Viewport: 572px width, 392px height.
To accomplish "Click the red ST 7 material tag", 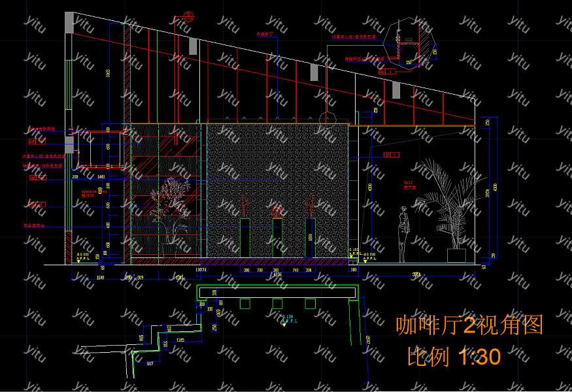I will click(x=392, y=155).
